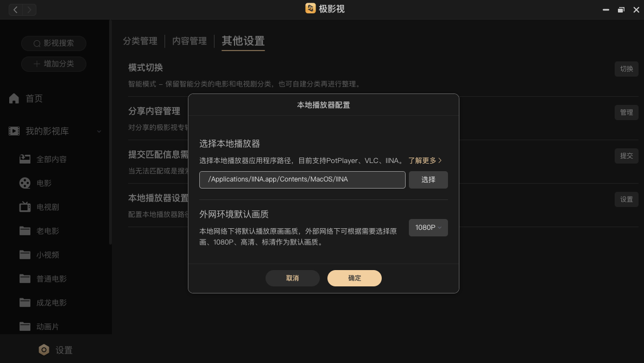Click the 电视剧 TV icon
The image size is (644, 363).
25,207
